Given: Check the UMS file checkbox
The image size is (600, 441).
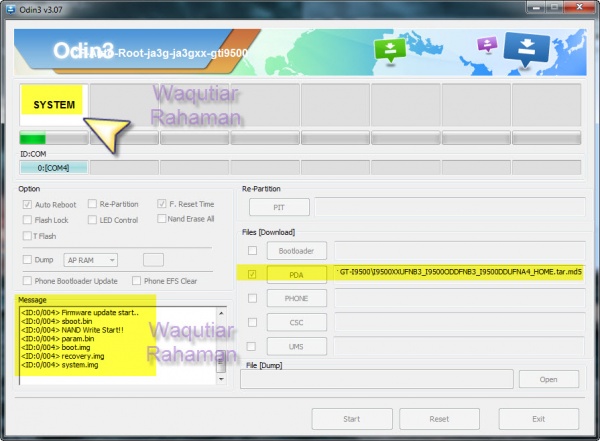Looking at the screenshot, I should click(x=251, y=346).
